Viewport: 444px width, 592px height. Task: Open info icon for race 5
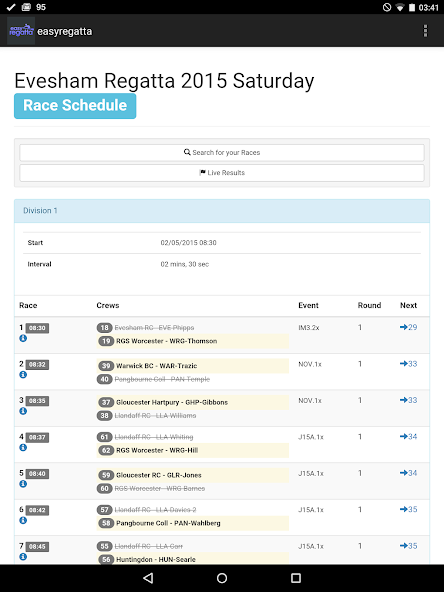[23, 484]
